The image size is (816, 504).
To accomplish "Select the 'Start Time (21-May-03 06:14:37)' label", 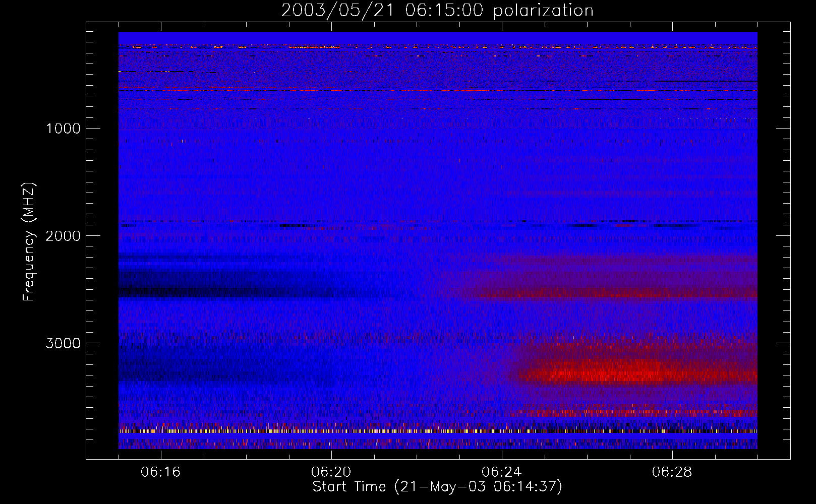I will coord(437,487).
